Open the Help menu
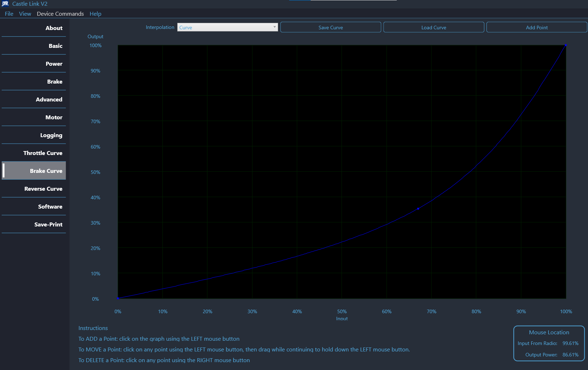 (95, 14)
